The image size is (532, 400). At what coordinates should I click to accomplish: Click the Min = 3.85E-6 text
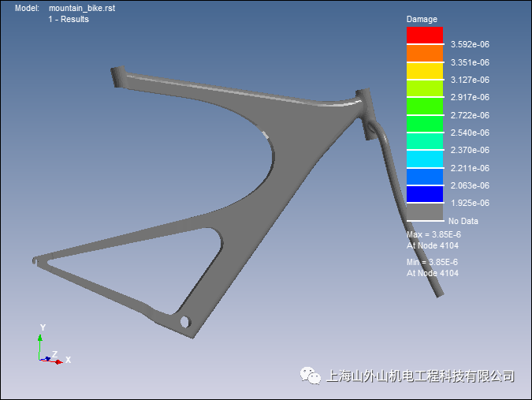(x=432, y=262)
